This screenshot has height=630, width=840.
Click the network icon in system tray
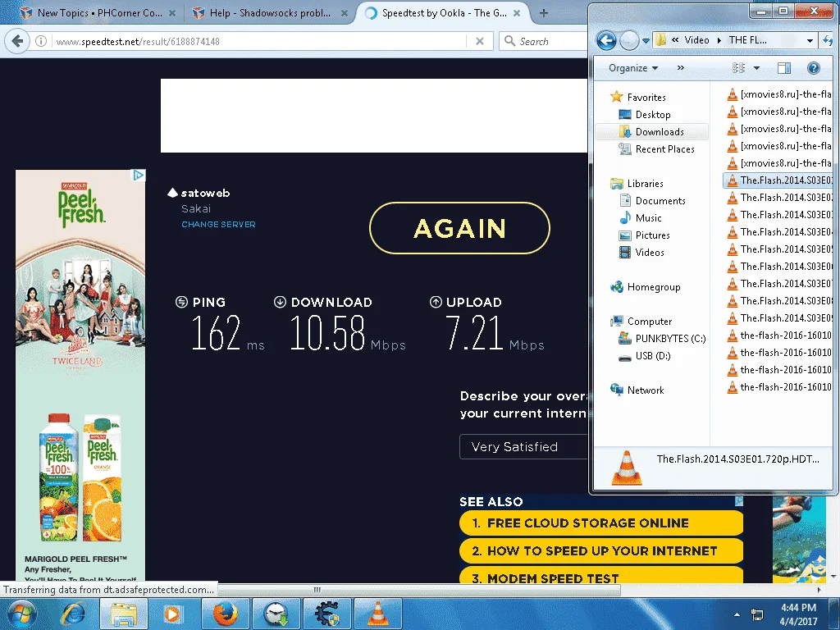[x=757, y=614]
